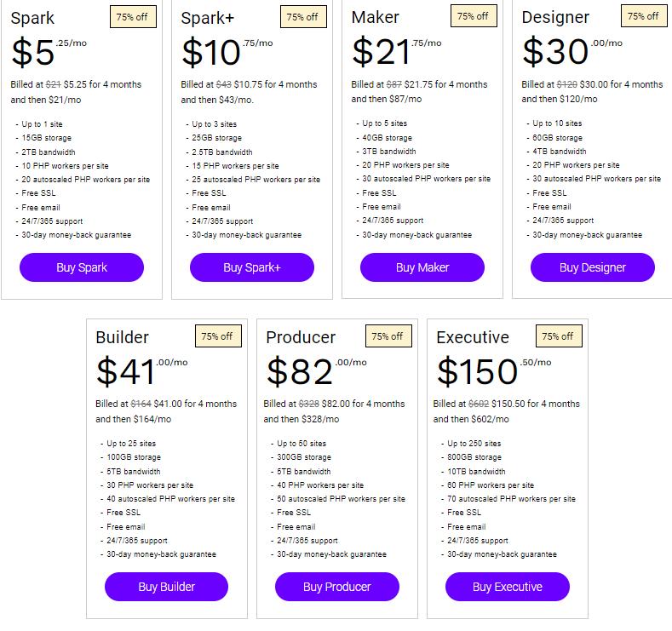Select the 75% off badge on Designer
The height and width of the screenshot is (631, 672).
click(643, 16)
